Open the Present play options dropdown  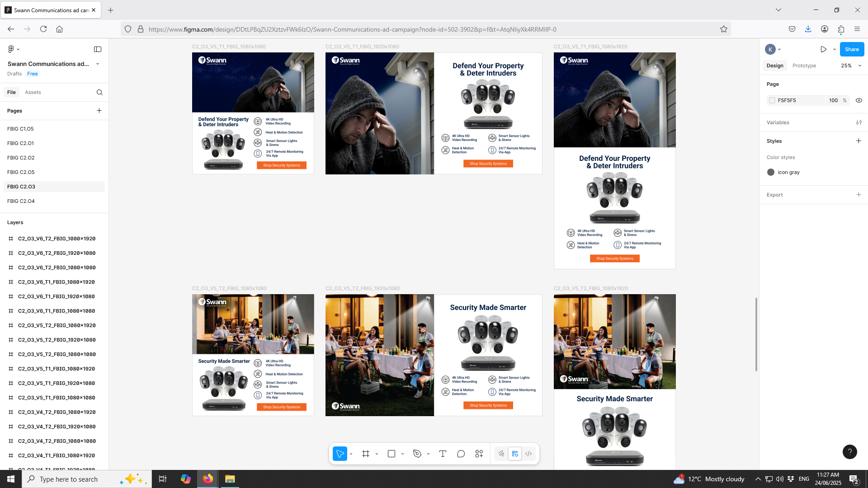click(834, 49)
